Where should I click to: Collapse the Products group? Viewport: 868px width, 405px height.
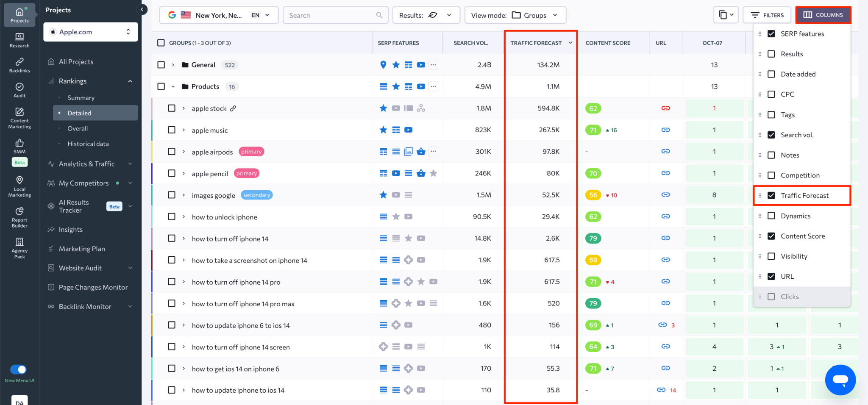[x=173, y=86]
